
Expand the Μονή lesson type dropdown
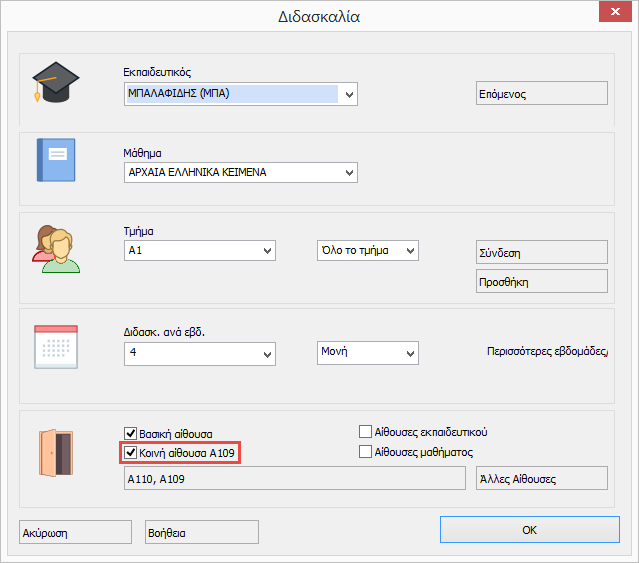pos(409,354)
